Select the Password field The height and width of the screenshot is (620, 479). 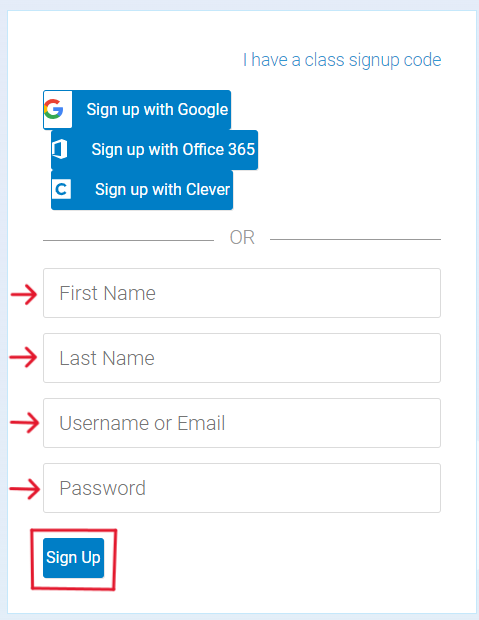(242, 488)
